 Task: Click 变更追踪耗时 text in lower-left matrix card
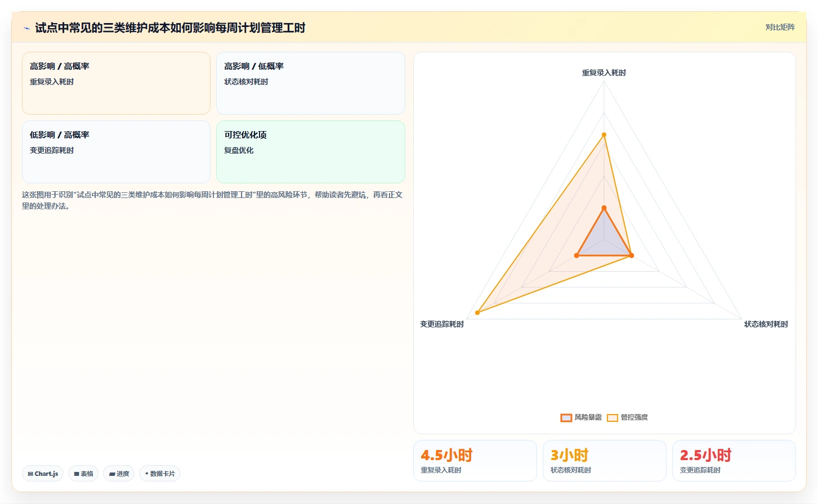coord(52,150)
